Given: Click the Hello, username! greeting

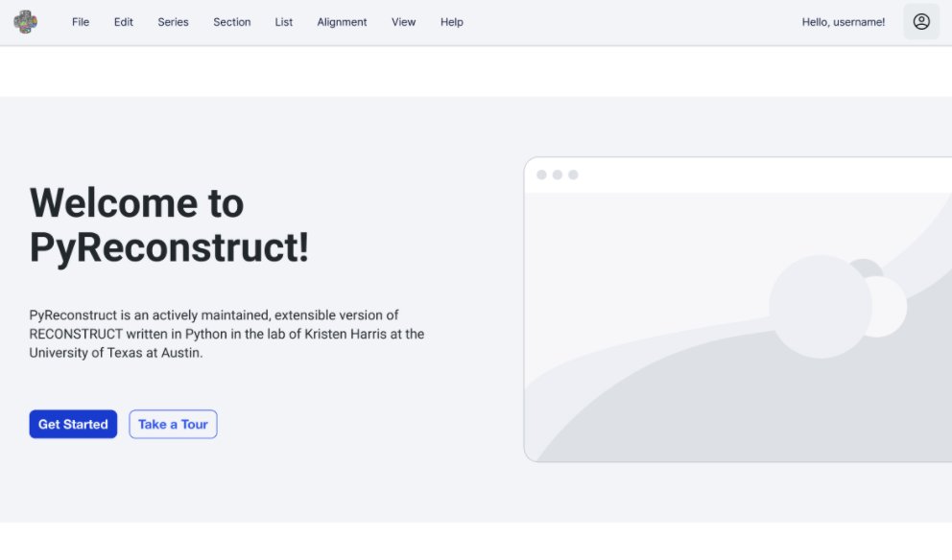Looking at the screenshot, I should (x=843, y=21).
